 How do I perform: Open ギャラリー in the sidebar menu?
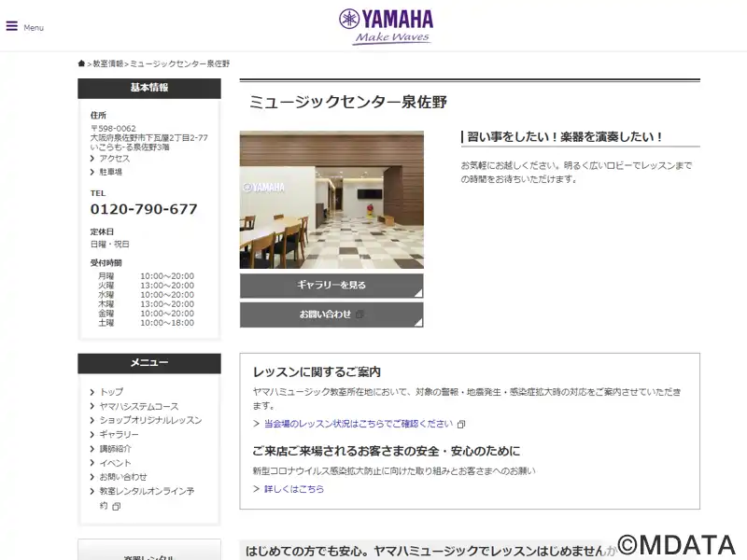point(120,434)
